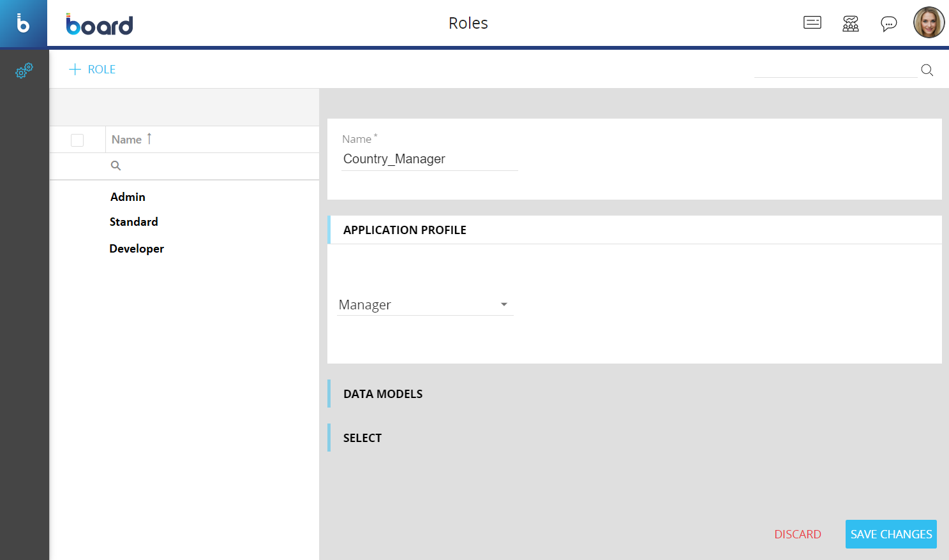Click the user profile avatar
Viewport: 949px width, 560px height.
click(929, 23)
